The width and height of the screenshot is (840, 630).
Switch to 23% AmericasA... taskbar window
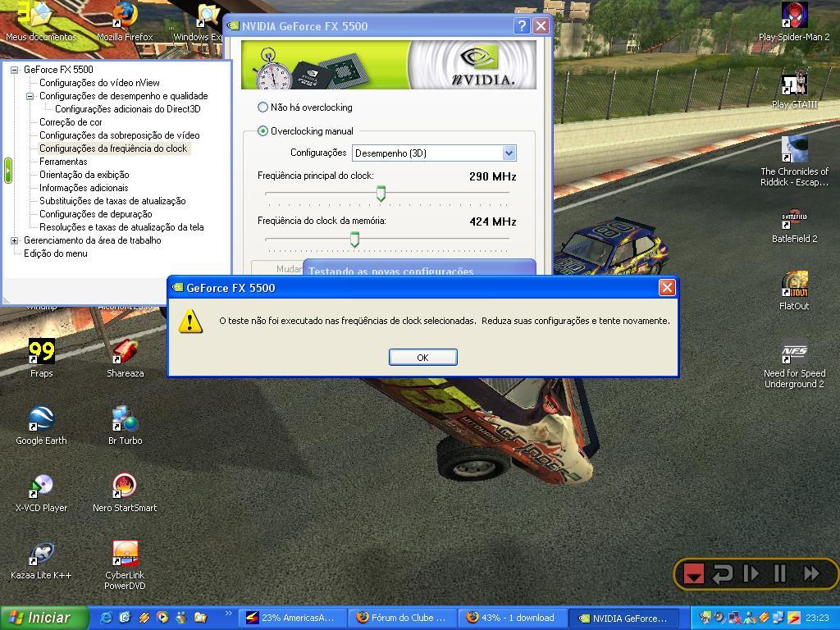[x=292, y=618]
